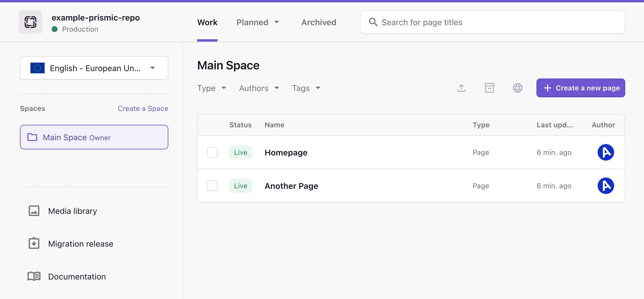Open the export/share icon above the page list
The height and width of the screenshot is (299, 644).
[x=461, y=88]
